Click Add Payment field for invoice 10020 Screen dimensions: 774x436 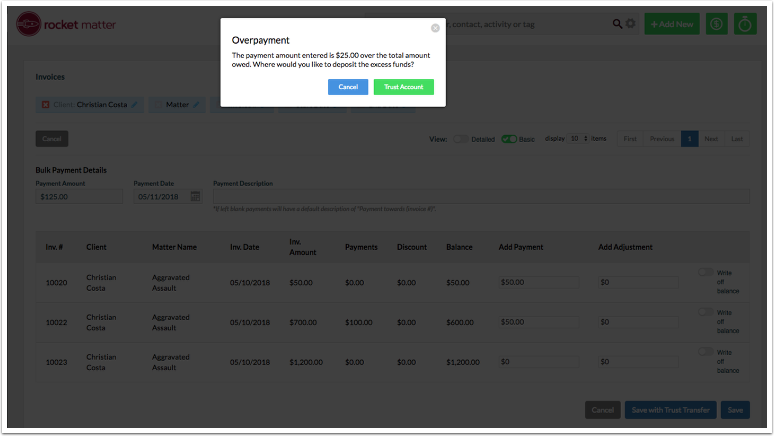539,282
